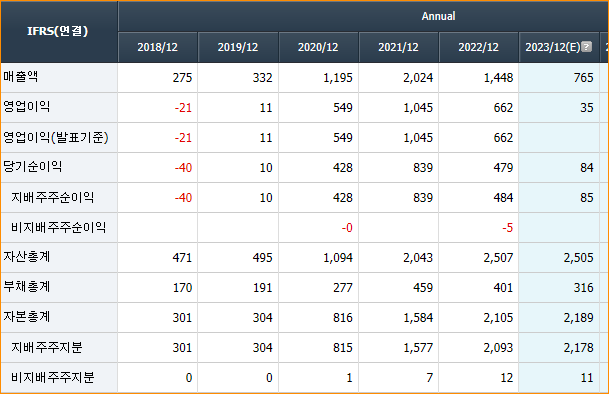Click the 당기순이익 row label
This screenshot has height=394, width=609.
(33, 167)
